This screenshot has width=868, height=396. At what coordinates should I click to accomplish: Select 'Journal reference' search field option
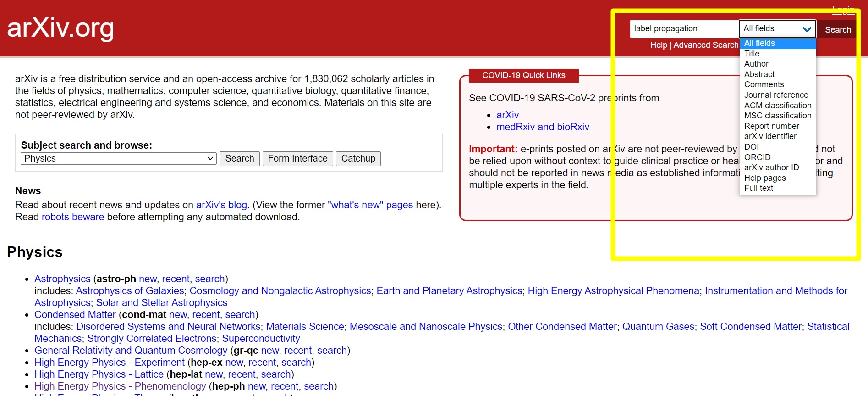778,95
